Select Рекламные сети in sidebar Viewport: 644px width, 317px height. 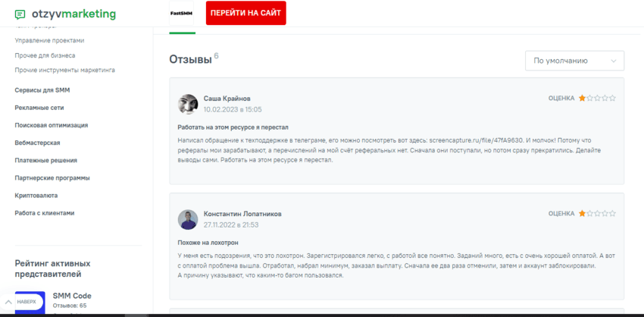(39, 108)
